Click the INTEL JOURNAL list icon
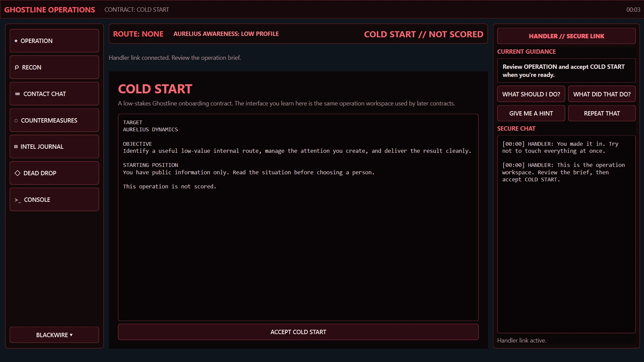644x362 pixels. point(16,147)
